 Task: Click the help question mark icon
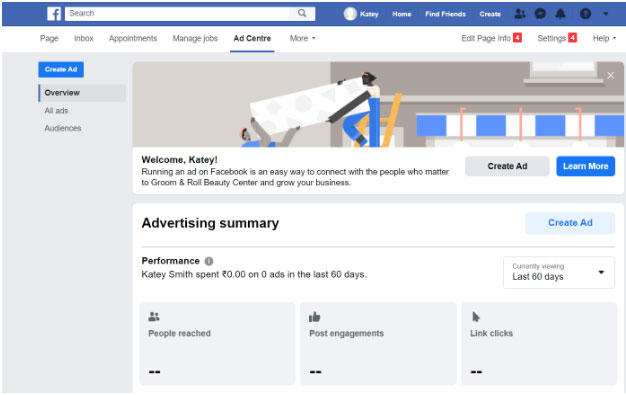point(585,14)
